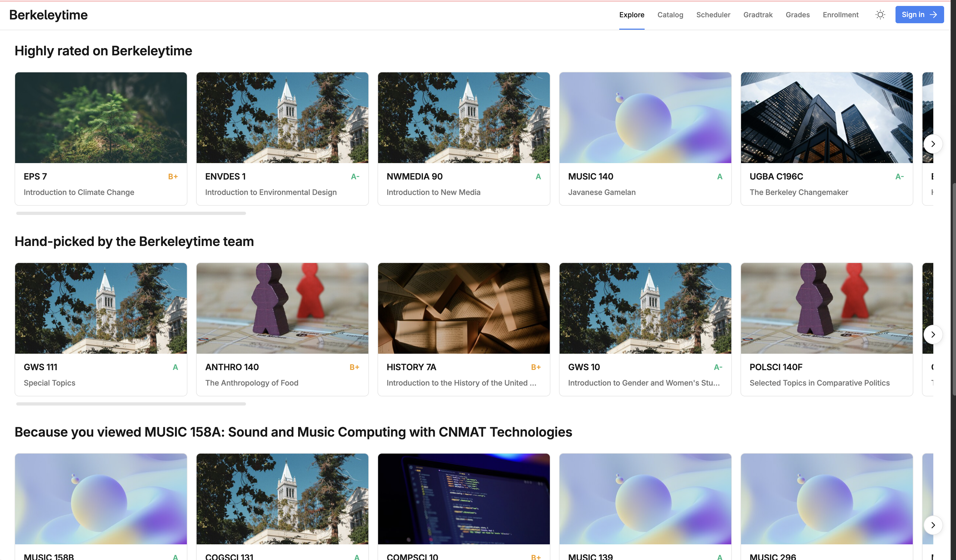The height and width of the screenshot is (560, 956).
Task: Select the Grades tab
Action: tap(797, 15)
